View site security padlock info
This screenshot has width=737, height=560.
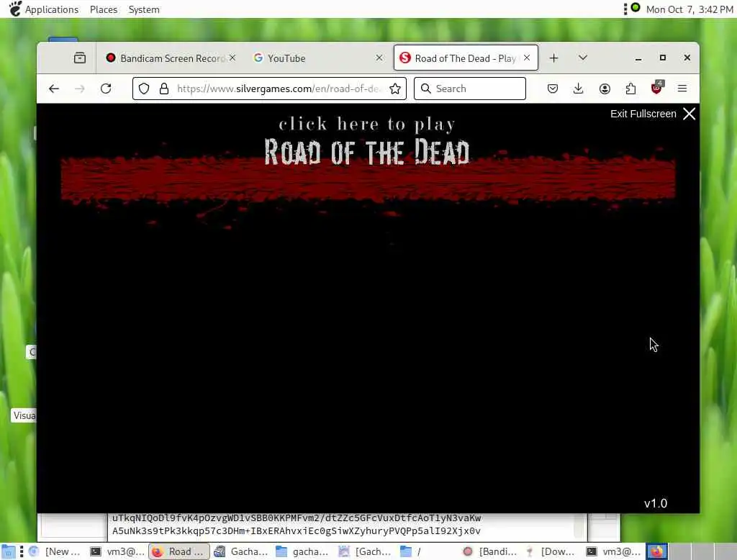pos(164,89)
